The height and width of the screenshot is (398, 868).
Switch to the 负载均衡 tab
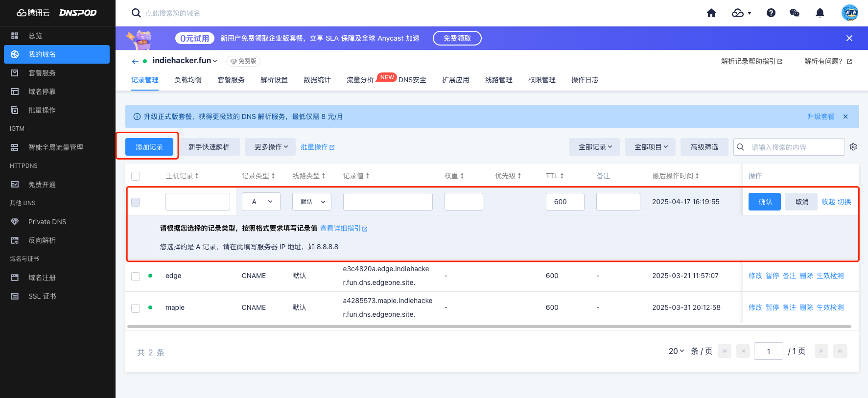pyautogui.click(x=188, y=80)
